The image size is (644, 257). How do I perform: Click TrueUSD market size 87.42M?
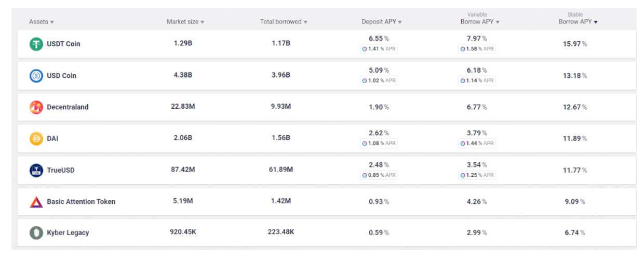tap(183, 169)
